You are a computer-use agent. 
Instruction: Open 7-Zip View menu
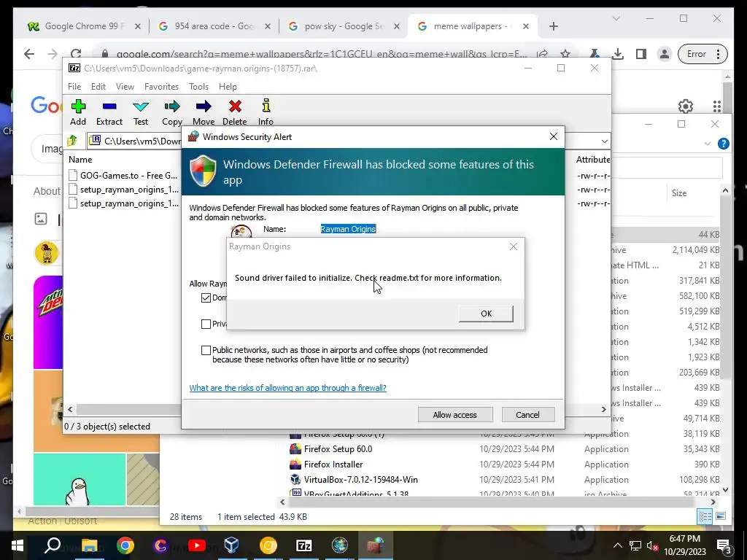[125, 87]
